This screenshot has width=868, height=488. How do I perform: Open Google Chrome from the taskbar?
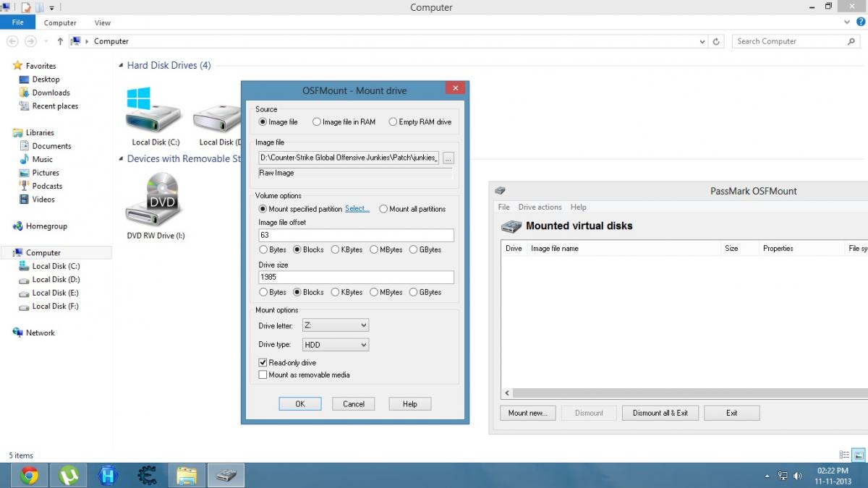[30, 475]
